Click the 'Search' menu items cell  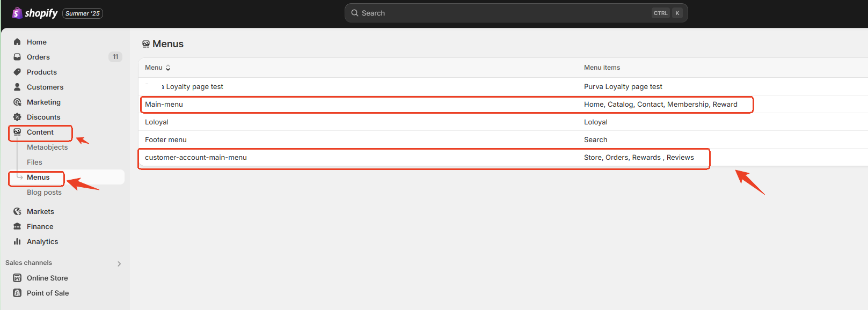click(x=596, y=139)
